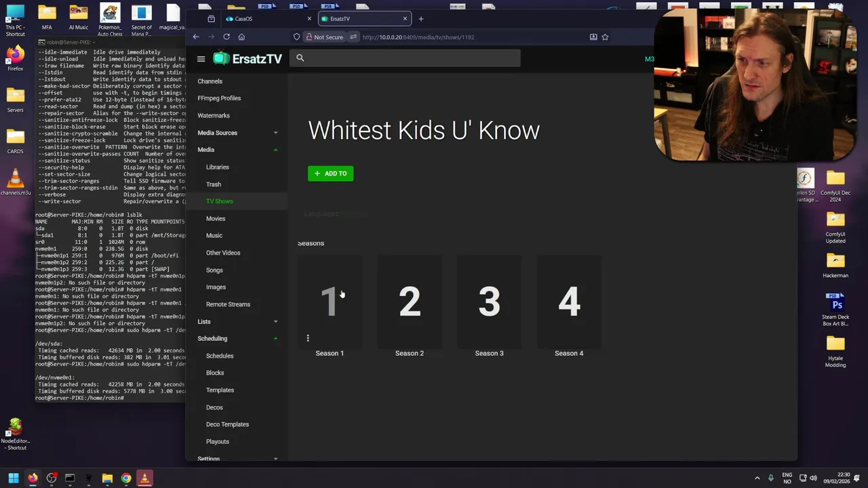Focus the ErsatzTV search field
The width and height of the screenshot is (868, 488).
[405, 58]
